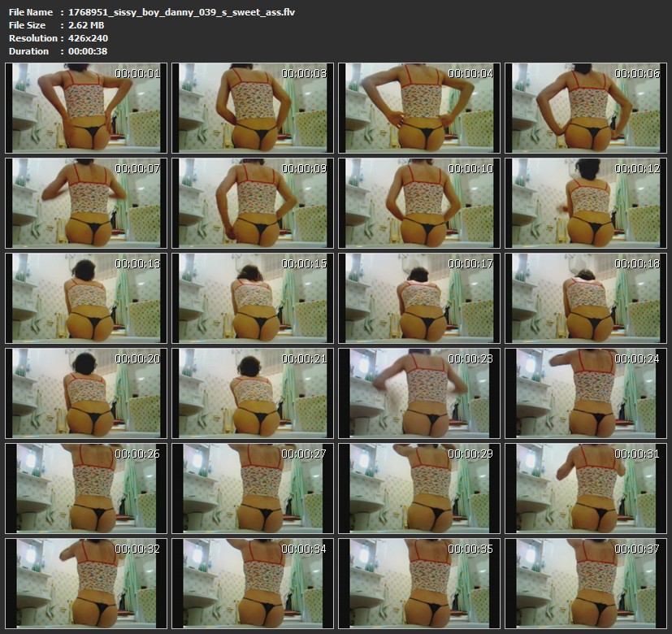The height and width of the screenshot is (634, 672).
Task: Pick the thumbnail stamped 00:00:20
Action: 85,393
